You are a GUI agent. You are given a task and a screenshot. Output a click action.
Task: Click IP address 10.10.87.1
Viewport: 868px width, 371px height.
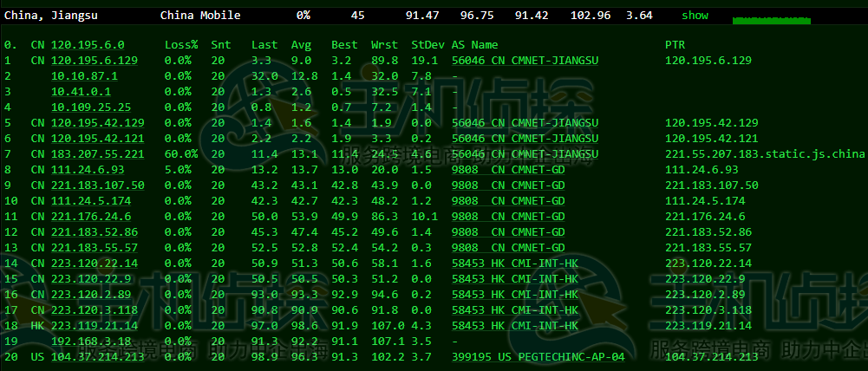click(84, 76)
